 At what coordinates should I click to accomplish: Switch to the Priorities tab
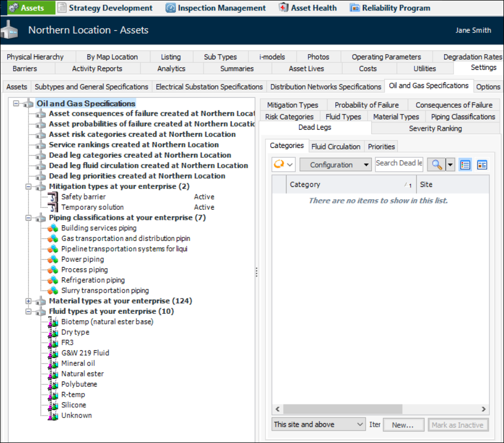pyautogui.click(x=381, y=147)
